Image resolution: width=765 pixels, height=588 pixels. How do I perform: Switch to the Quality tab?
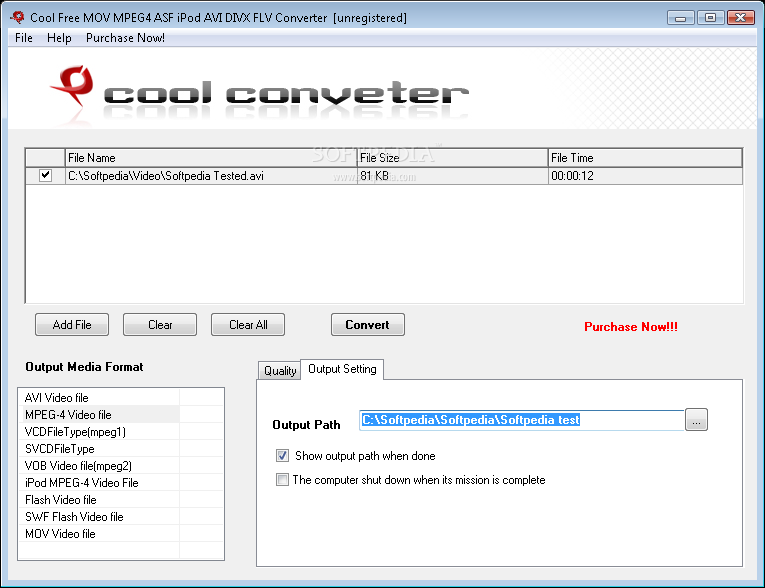click(x=280, y=371)
